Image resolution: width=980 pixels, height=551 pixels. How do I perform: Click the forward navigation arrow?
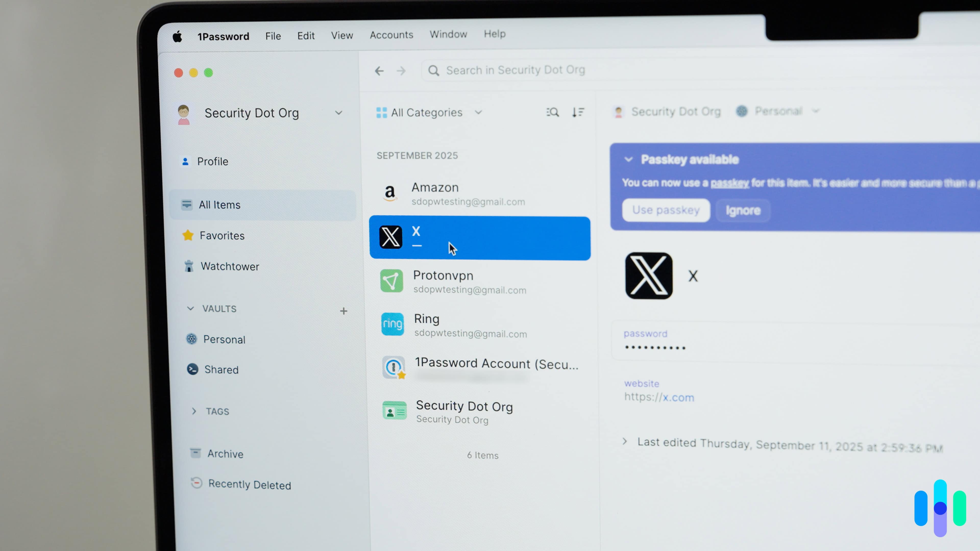(401, 71)
